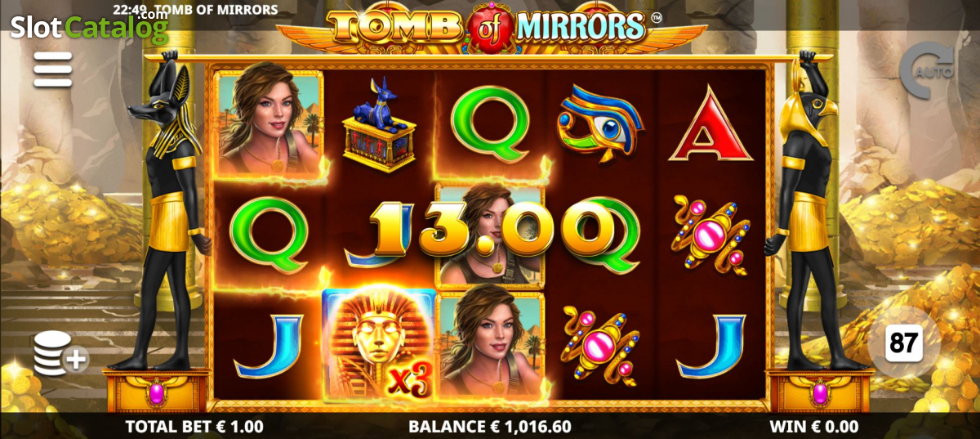Open the hamburger menu
Image resolution: width=980 pixels, height=439 pixels.
(x=52, y=69)
